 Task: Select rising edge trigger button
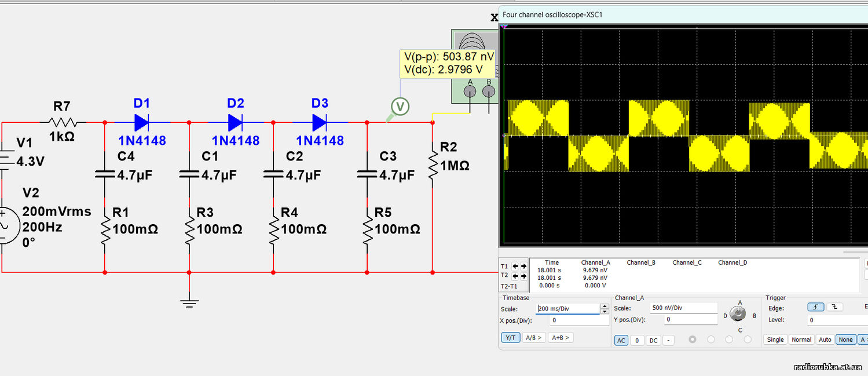[x=815, y=307]
